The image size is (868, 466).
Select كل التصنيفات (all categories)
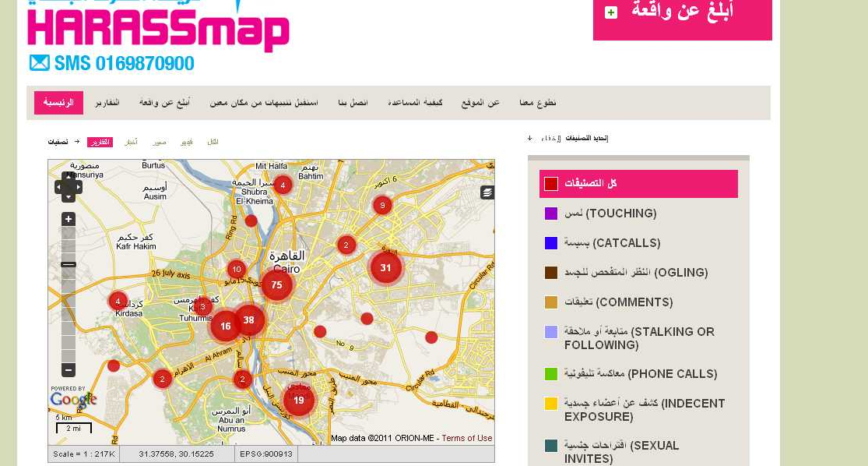(x=639, y=183)
